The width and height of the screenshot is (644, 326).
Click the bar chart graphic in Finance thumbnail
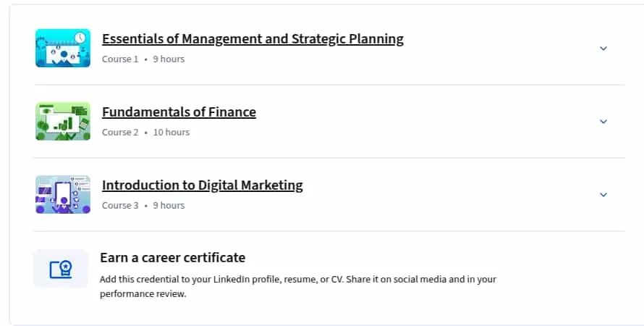tap(64, 124)
